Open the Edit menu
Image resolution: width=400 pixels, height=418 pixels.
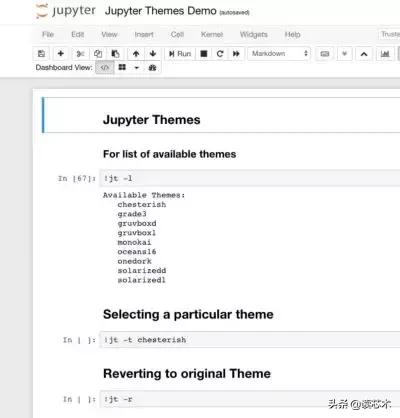pos(77,35)
